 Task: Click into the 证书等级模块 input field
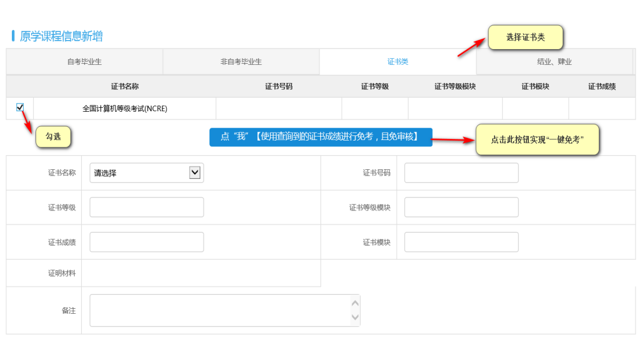click(461, 207)
